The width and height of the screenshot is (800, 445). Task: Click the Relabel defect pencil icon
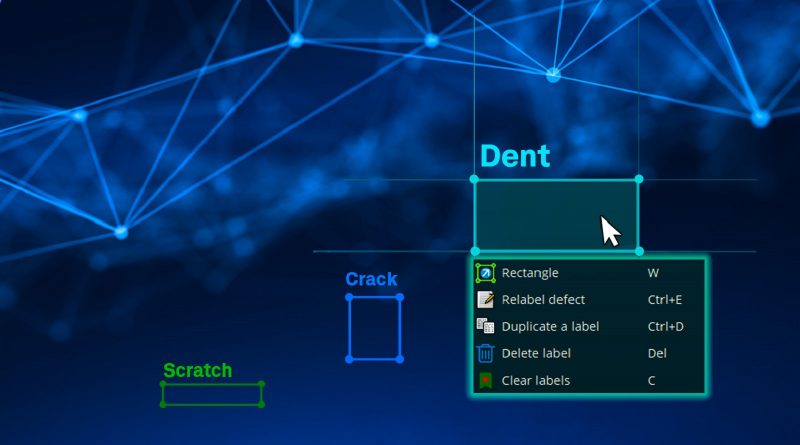tap(486, 299)
